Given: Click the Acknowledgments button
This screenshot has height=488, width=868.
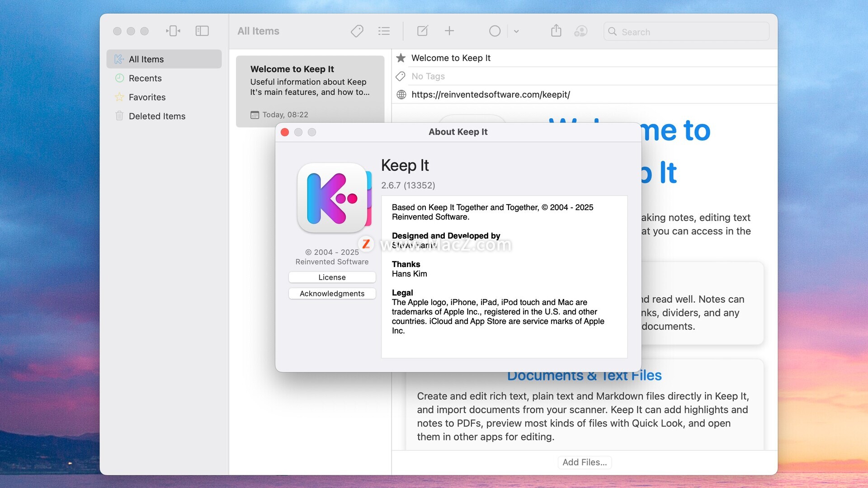Looking at the screenshot, I should 332,294.
